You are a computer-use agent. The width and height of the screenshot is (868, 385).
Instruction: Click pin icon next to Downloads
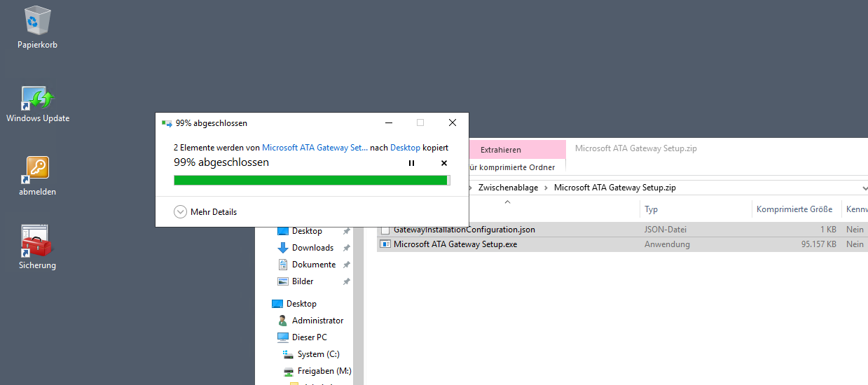346,248
